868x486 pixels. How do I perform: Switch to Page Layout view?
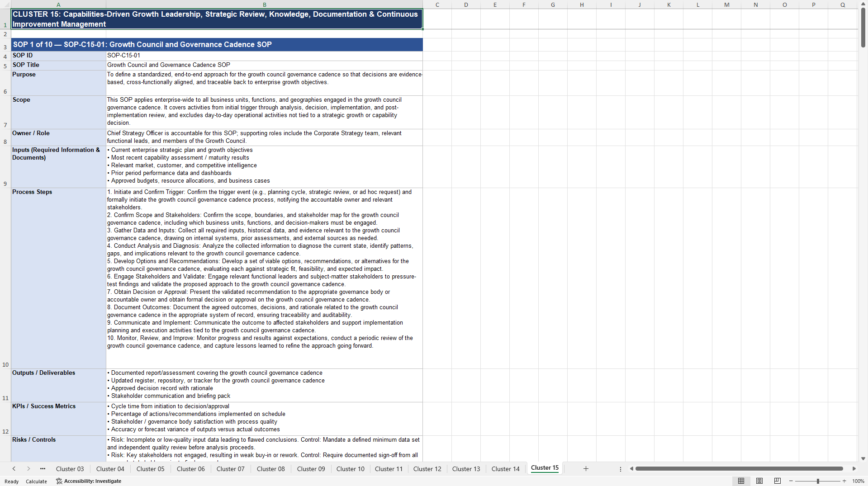[x=759, y=481]
